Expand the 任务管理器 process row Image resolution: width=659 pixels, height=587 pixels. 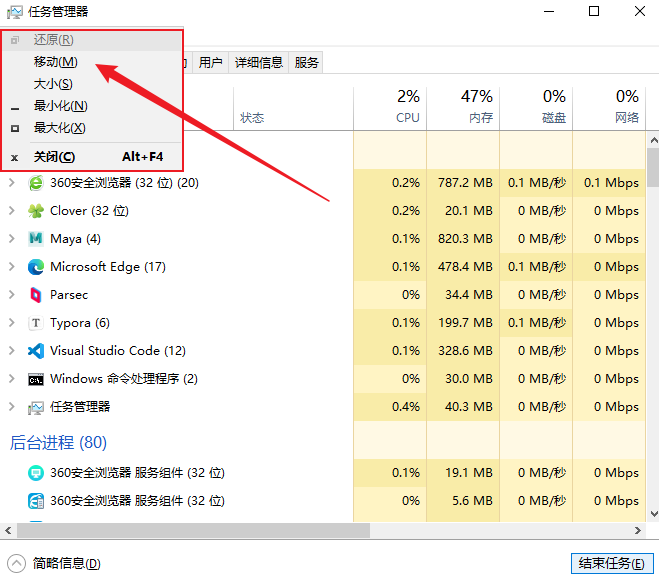coord(12,407)
